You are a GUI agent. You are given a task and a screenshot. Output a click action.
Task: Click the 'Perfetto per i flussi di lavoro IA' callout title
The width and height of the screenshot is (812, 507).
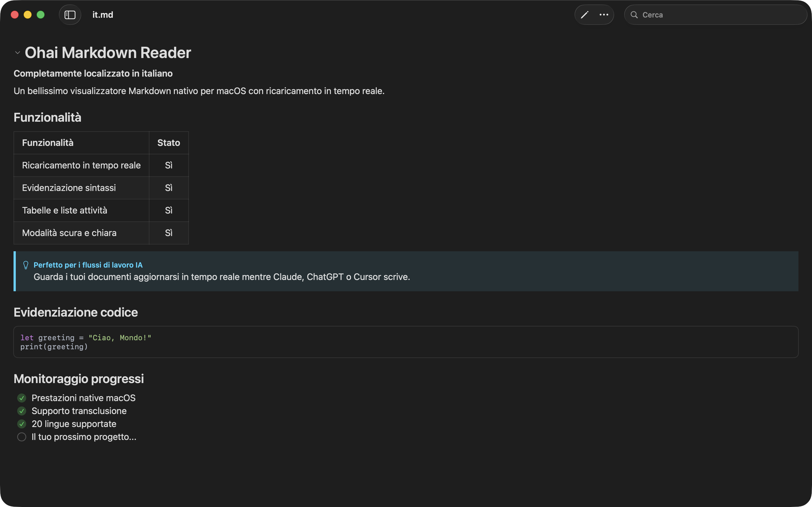coord(88,265)
